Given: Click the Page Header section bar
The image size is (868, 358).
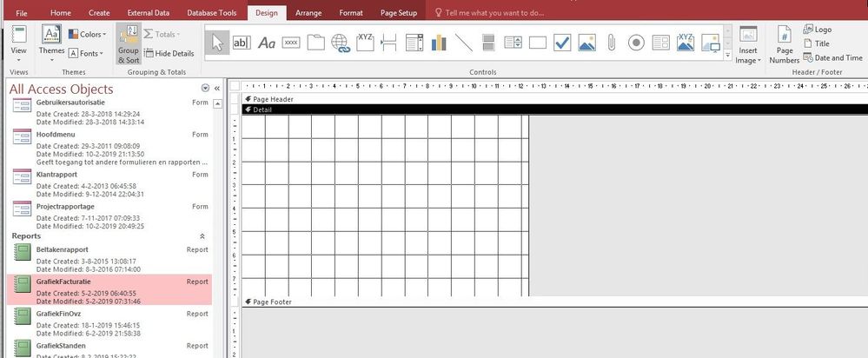Looking at the screenshot, I should 554,99.
